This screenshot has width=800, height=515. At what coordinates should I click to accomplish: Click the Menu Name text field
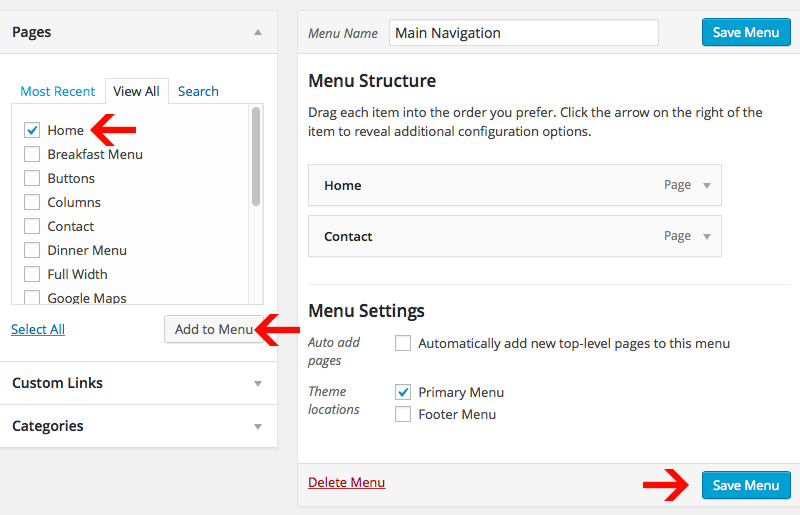pyautogui.click(x=523, y=33)
